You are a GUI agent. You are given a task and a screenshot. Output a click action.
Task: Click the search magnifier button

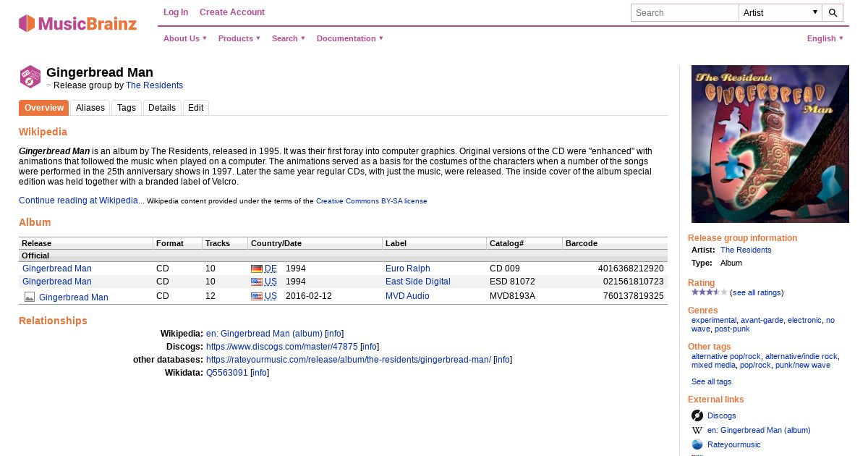[x=833, y=12]
